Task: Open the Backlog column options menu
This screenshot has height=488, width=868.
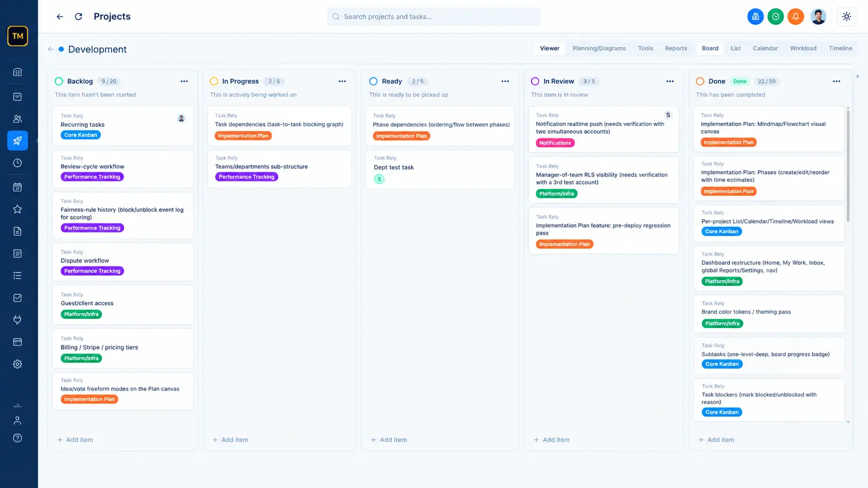Action: coord(184,82)
